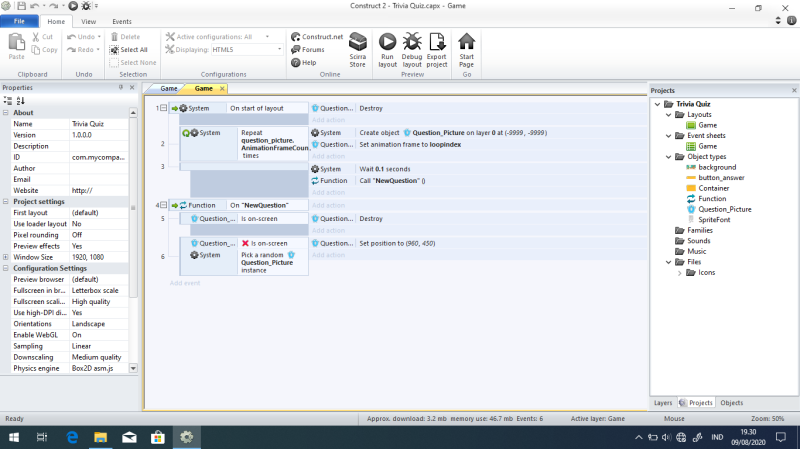
Task: Switch to the first Game layout tab
Action: pyautogui.click(x=168, y=88)
